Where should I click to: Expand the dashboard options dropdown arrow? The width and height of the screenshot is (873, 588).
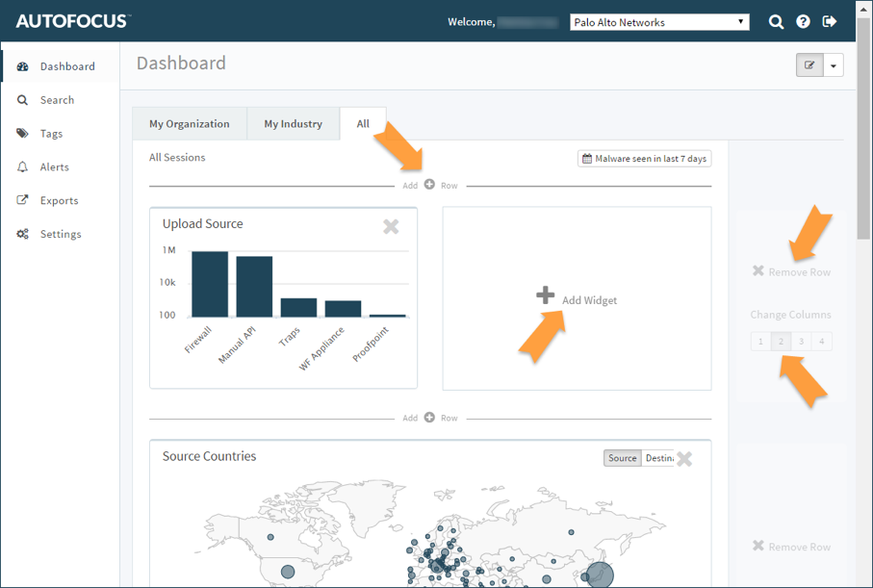pyautogui.click(x=834, y=65)
